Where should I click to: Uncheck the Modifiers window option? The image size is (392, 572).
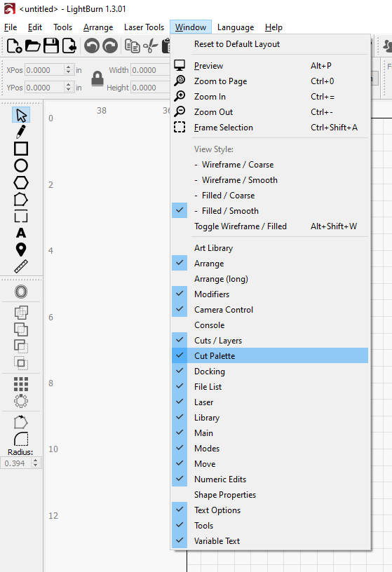pos(270,294)
